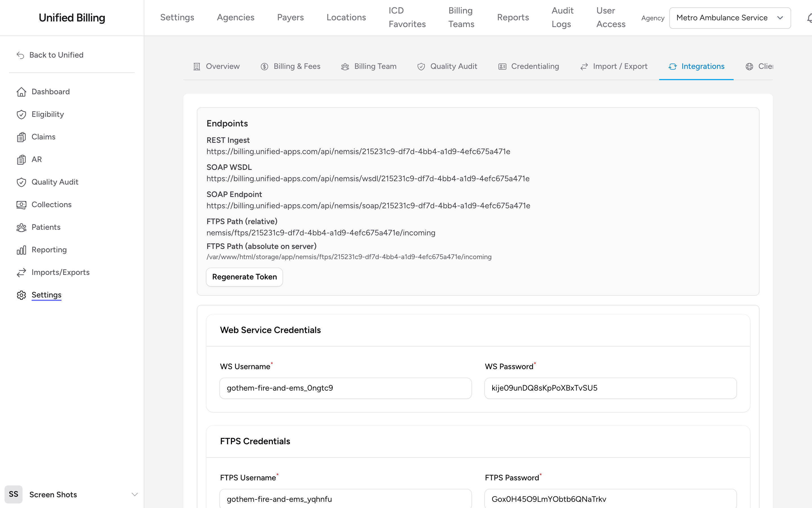Click the Agencies top navigation item
Image resolution: width=812 pixels, height=508 pixels.
235,17
